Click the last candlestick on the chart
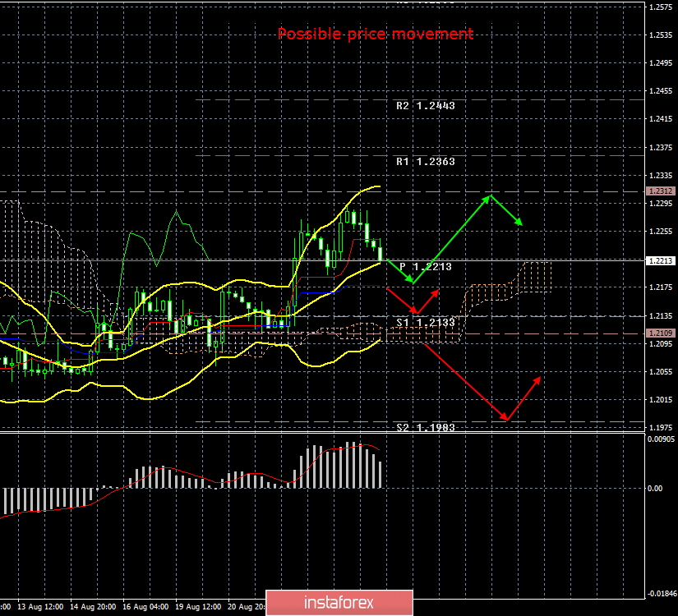The height and width of the screenshot is (616, 678). coord(380,254)
